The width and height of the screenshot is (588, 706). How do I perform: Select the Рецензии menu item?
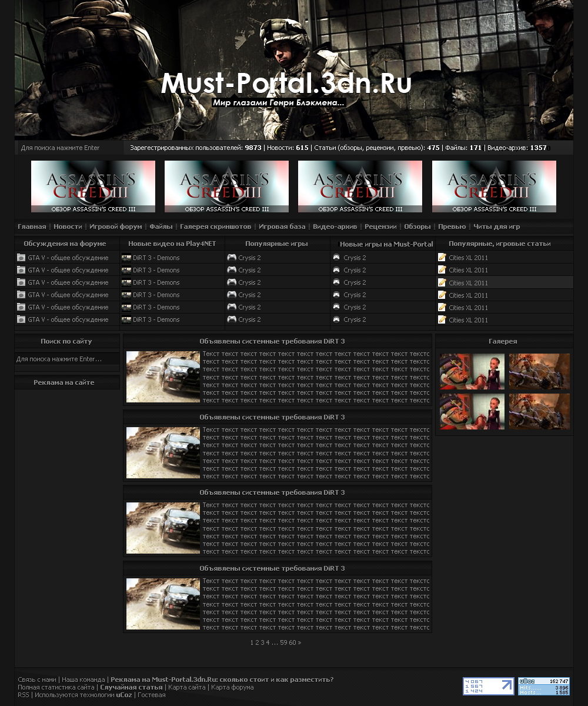point(380,227)
